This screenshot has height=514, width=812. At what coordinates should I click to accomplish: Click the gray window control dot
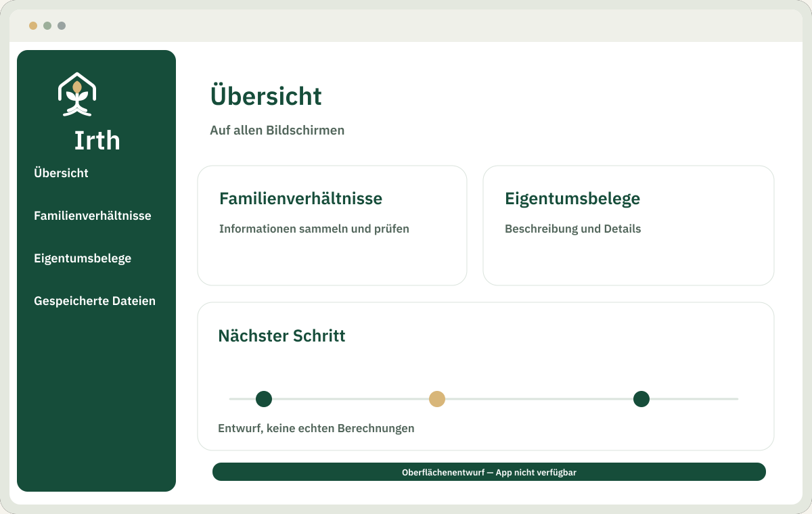point(62,26)
